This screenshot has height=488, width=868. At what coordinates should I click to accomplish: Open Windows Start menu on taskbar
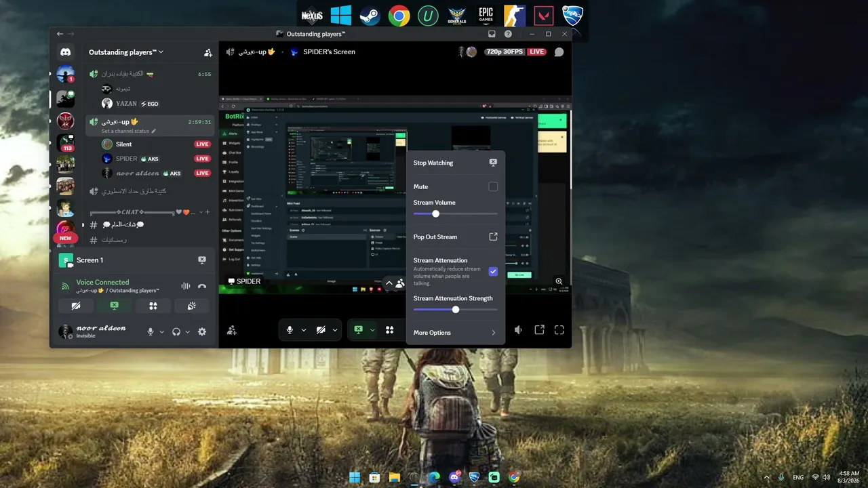355,477
